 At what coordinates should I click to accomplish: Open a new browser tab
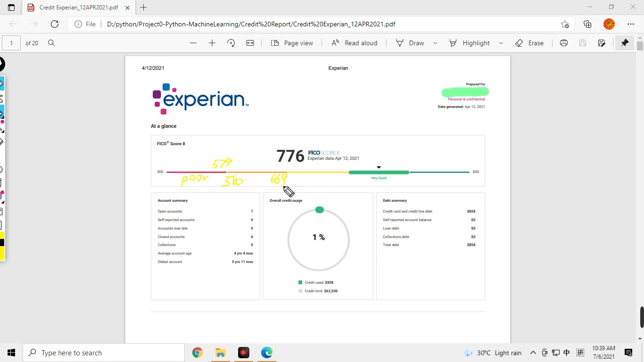click(x=144, y=8)
